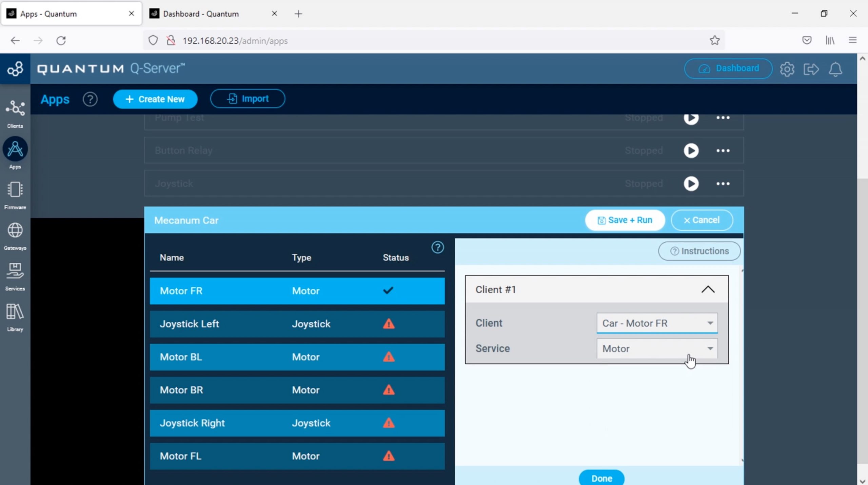868x485 pixels.
Task: Open more options for Button Relay
Action: tap(723, 150)
